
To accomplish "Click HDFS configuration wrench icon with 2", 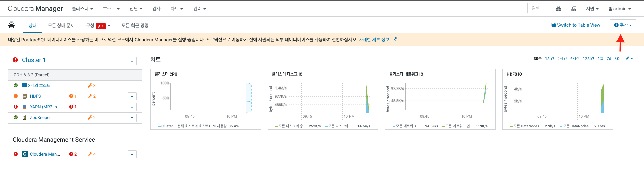I will 92,96.
